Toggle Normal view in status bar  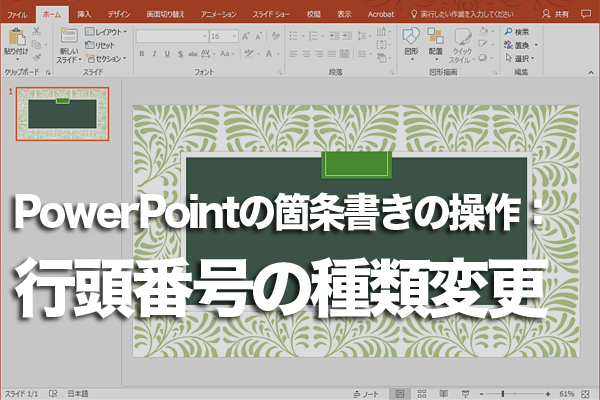tap(400, 394)
